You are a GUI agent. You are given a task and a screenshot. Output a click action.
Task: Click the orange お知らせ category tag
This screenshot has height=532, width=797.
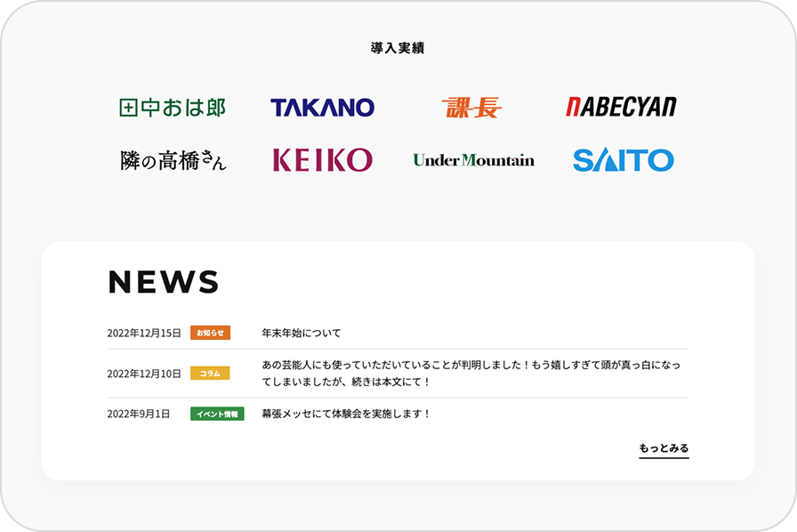point(210,333)
